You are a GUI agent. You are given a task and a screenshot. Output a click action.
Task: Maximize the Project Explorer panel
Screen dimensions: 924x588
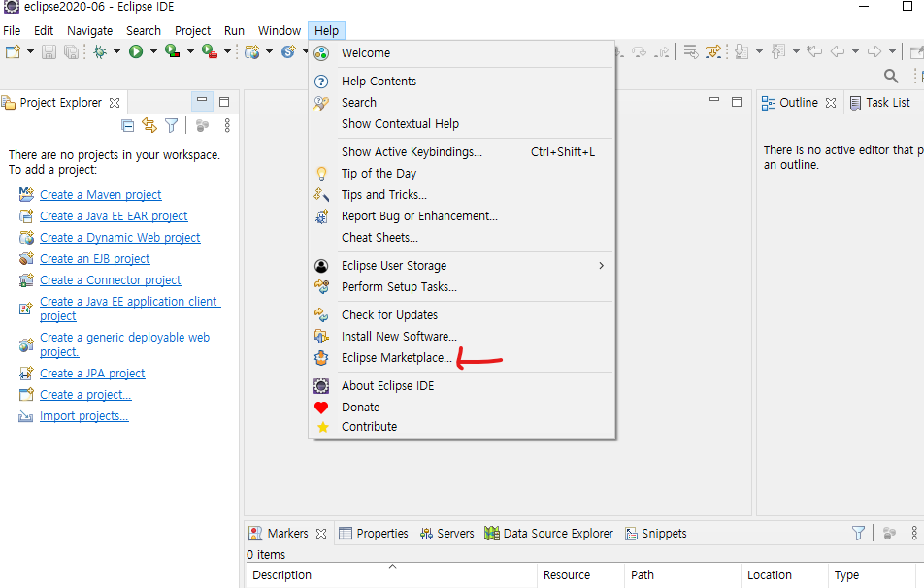coord(224,102)
